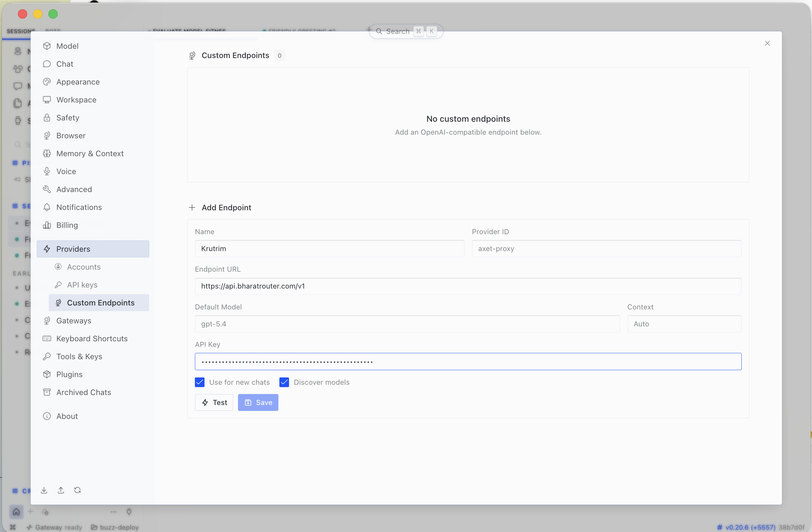Open the Search bar
The image size is (812, 532).
coord(406,32)
